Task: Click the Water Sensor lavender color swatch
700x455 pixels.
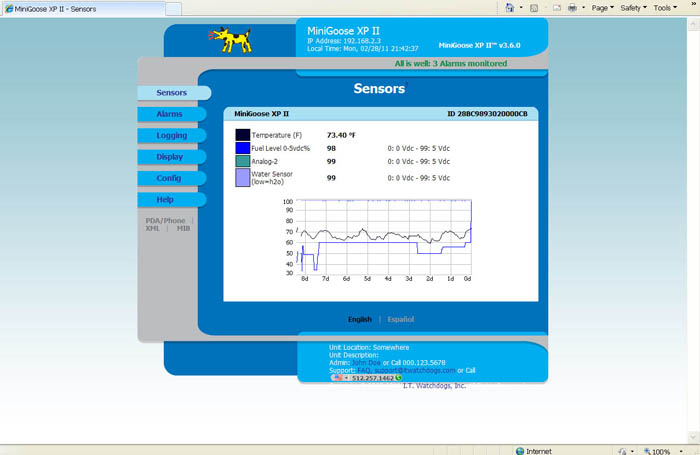Action: [242, 177]
